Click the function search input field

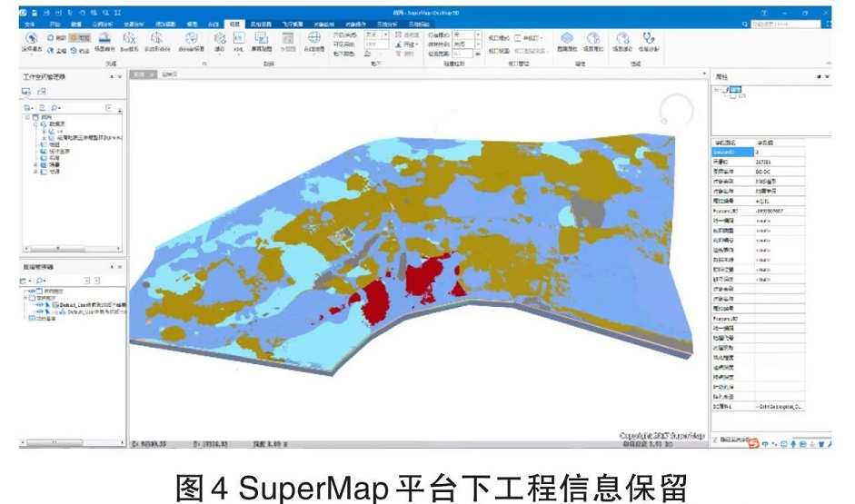(785, 24)
